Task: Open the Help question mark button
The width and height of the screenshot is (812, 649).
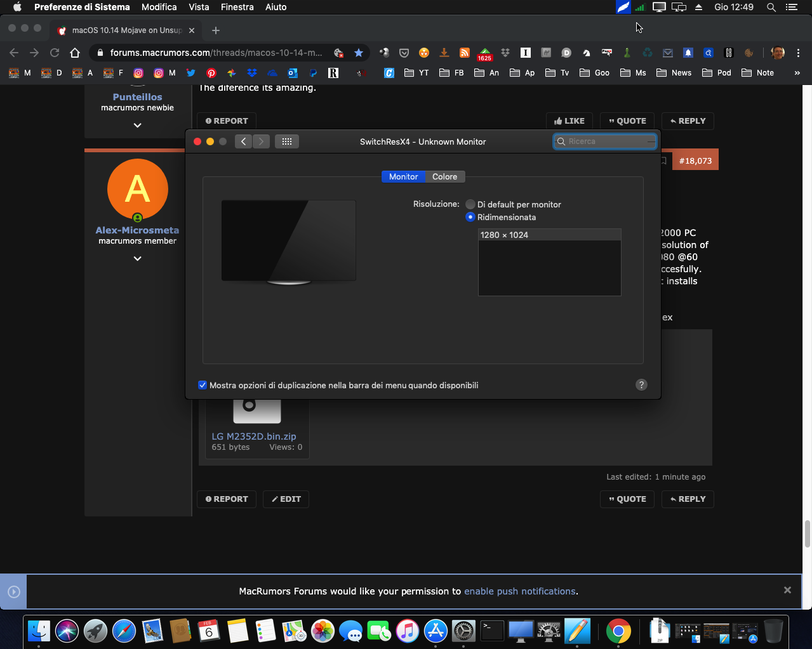Action: tap(641, 385)
